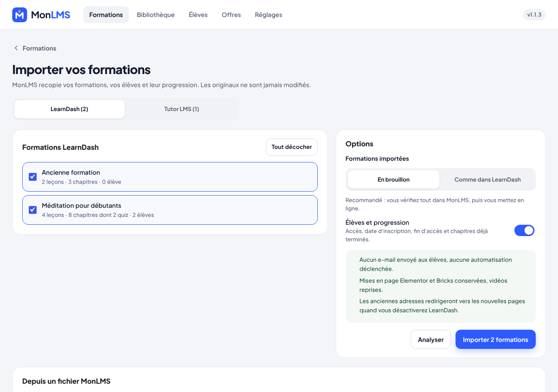The width and height of the screenshot is (558, 392).
Task: Click the text "4 leçons · 8 chapitres dont 2 quiz · 2 élèves"
Action: 98,215
